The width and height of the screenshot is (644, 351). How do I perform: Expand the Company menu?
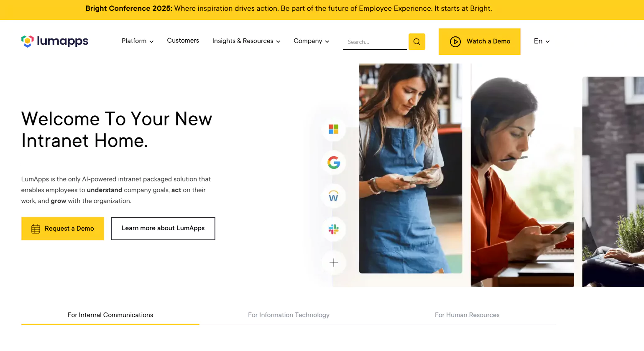tap(311, 41)
